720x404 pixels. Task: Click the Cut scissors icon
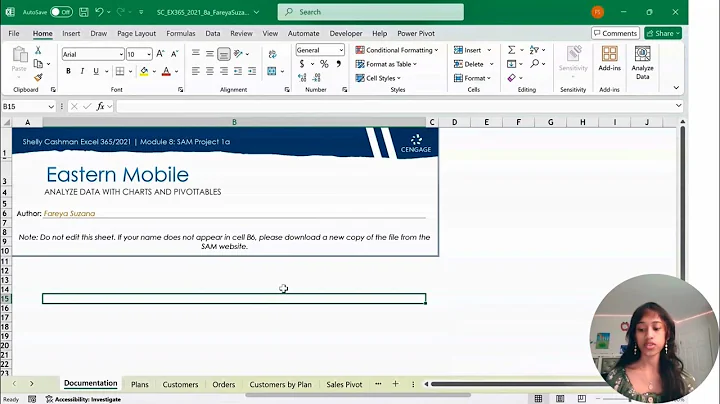pos(38,50)
